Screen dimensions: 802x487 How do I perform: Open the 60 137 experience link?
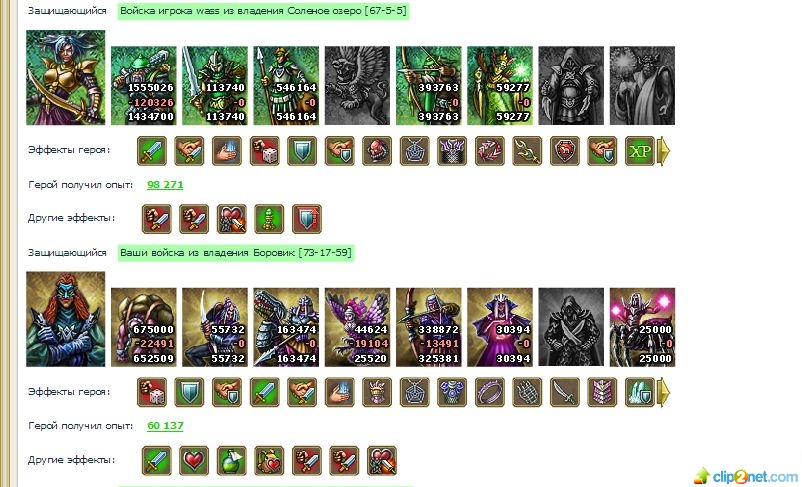click(165, 426)
